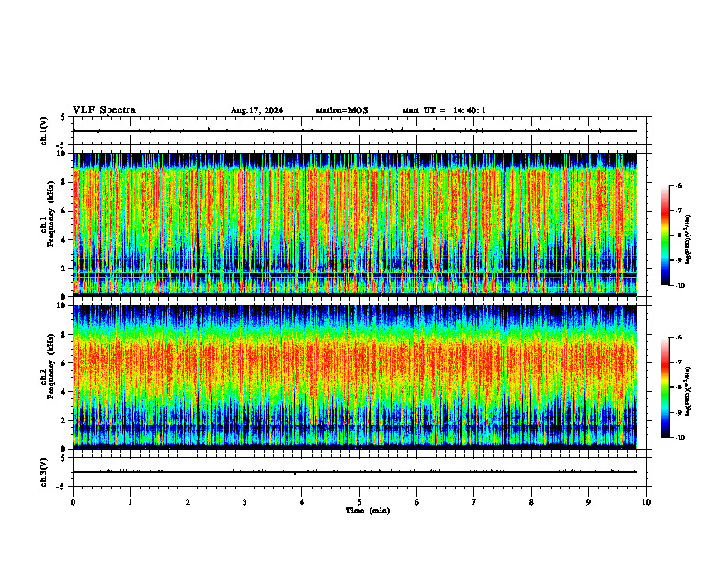Image resolution: width=728 pixels, height=563 pixels.
Task: Click the ch.1 voltage waveform trace
Action: (x=355, y=131)
